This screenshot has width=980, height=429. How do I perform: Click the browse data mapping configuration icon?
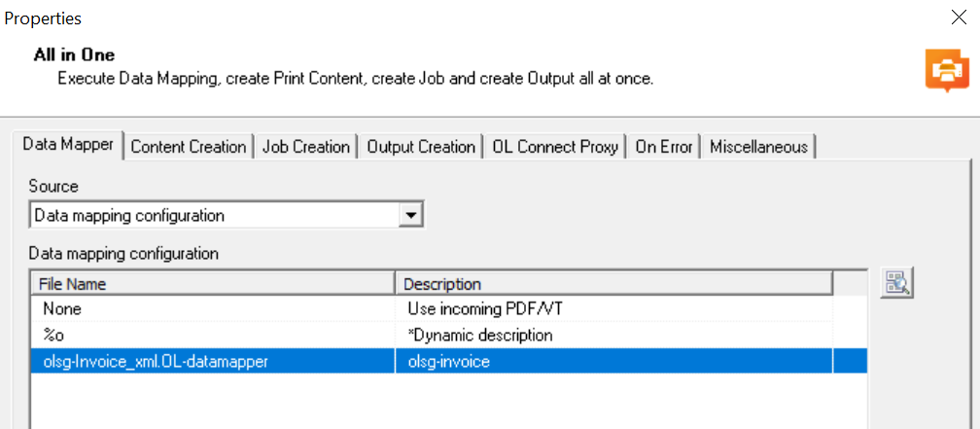tap(896, 283)
